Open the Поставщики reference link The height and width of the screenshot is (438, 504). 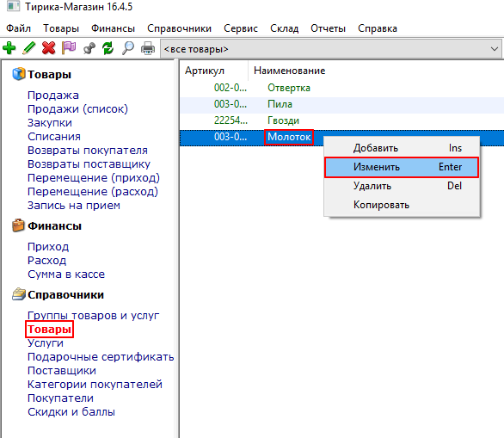tap(62, 371)
